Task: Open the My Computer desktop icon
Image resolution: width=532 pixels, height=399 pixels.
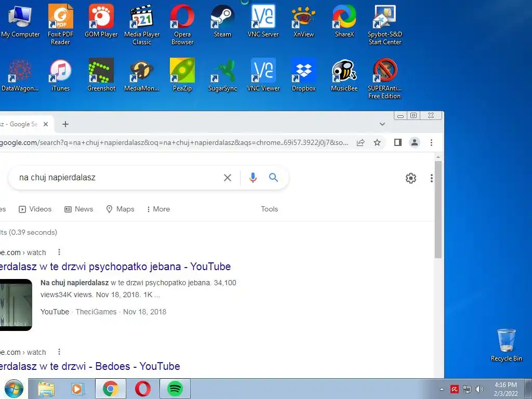Action: click(x=20, y=21)
